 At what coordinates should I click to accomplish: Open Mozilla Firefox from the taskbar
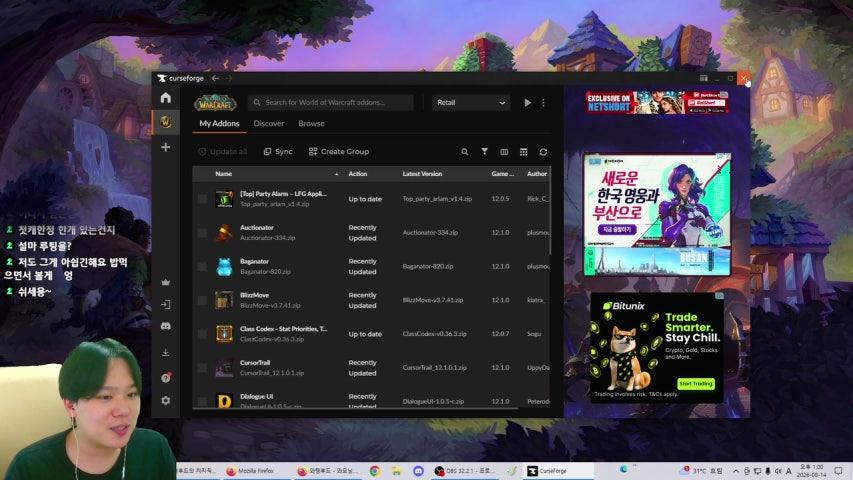click(251, 471)
